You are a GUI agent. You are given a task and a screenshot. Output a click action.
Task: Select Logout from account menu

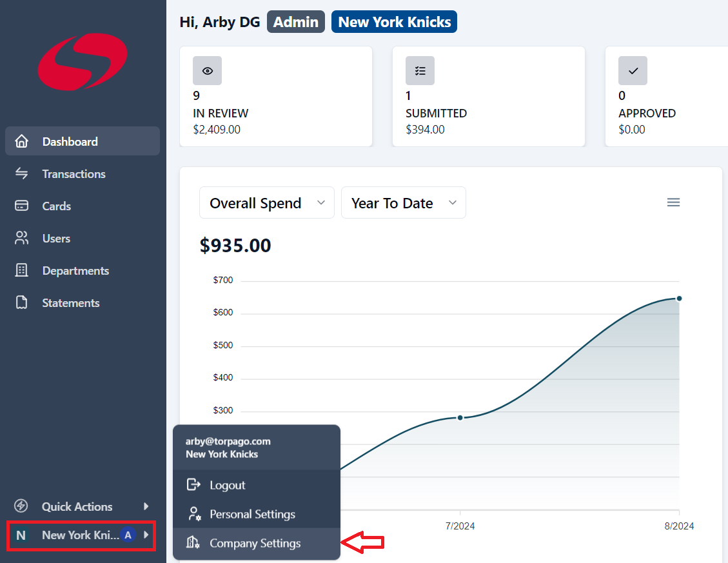click(x=257, y=484)
